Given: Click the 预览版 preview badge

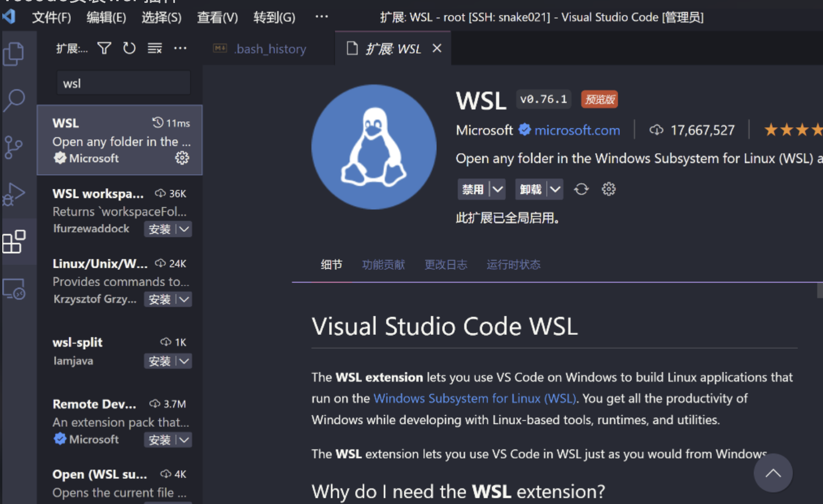Looking at the screenshot, I should tap(599, 100).
